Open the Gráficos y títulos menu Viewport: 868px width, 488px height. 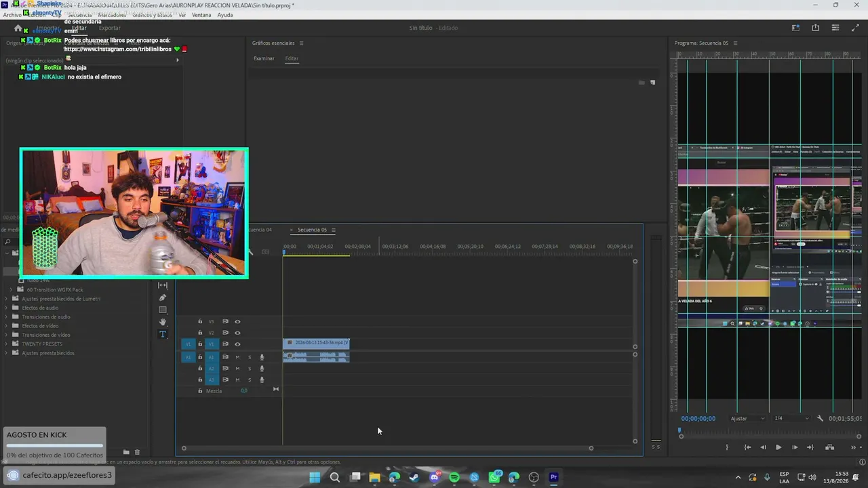(x=153, y=15)
